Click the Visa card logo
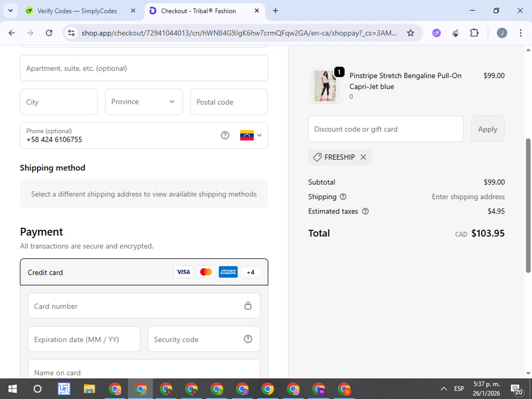This screenshot has height=399, width=532. click(x=183, y=272)
